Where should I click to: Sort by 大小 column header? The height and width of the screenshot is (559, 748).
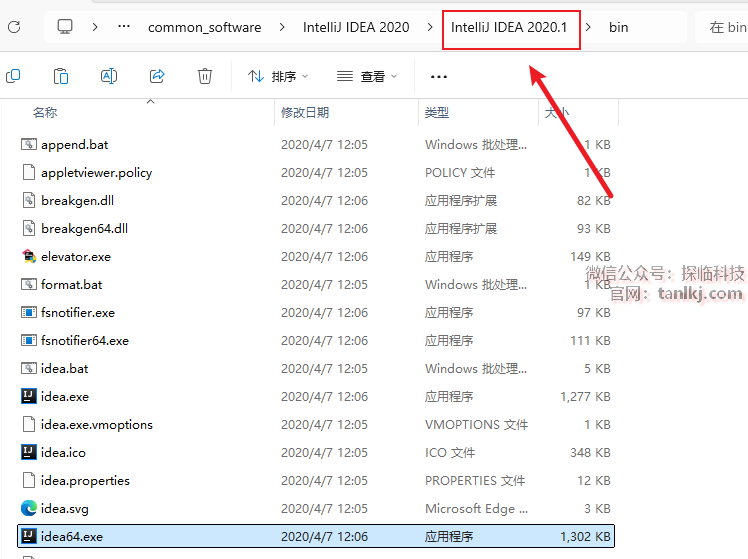coord(557,113)
